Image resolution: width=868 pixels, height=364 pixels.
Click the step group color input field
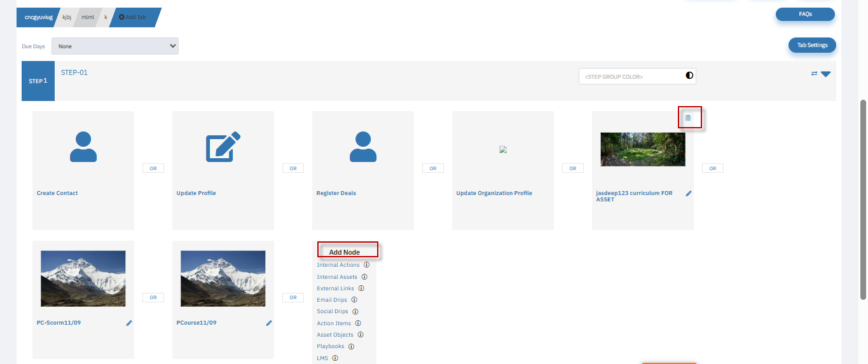click(630, 76)
